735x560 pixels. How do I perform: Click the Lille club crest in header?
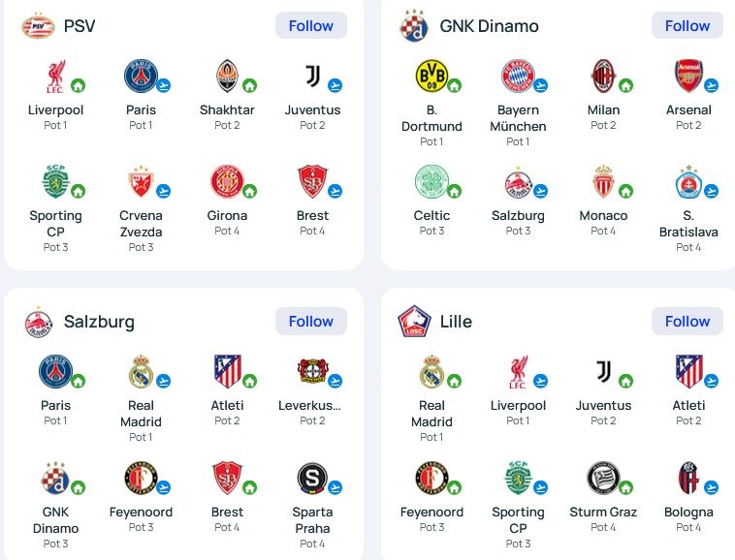pyautogui.click(x=414, y=322)
